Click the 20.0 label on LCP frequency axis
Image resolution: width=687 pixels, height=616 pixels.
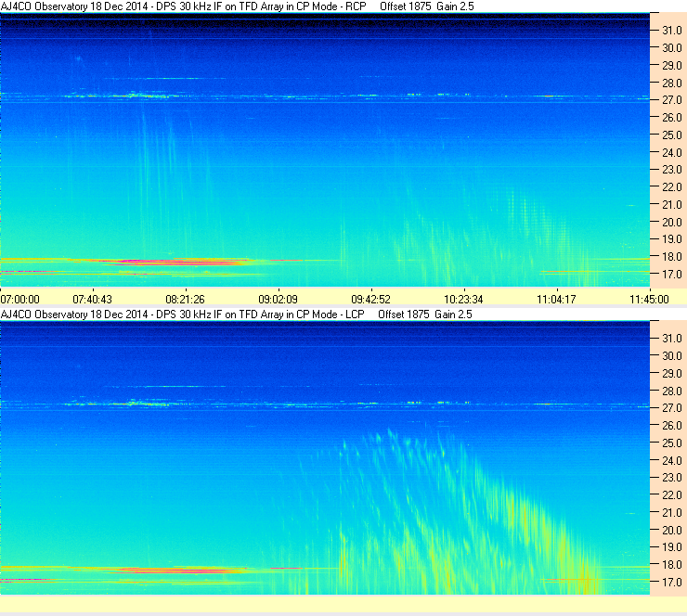(672, 531)
